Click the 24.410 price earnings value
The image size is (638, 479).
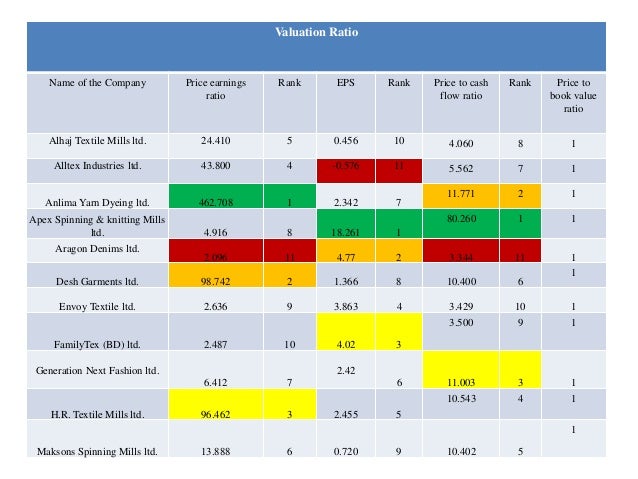(216, 141)
